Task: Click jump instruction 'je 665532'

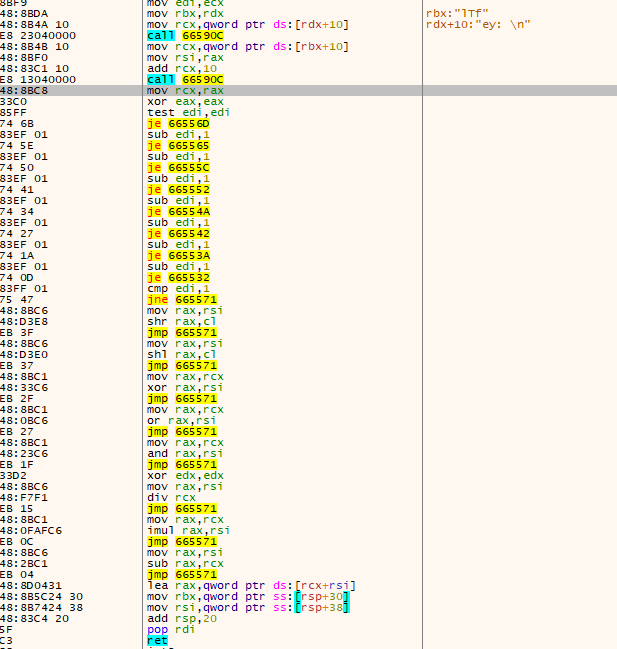Action: point(178,277)
